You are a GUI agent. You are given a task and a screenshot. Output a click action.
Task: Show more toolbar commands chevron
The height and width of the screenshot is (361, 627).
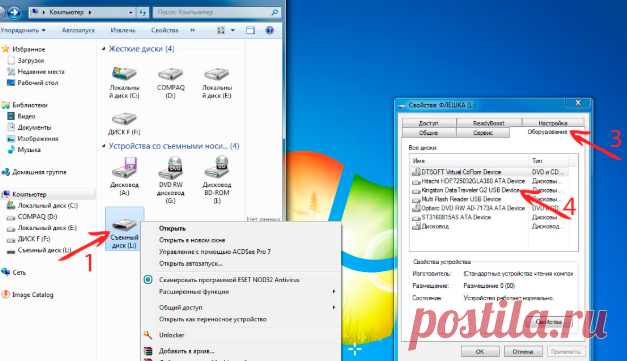pos(192,30)
